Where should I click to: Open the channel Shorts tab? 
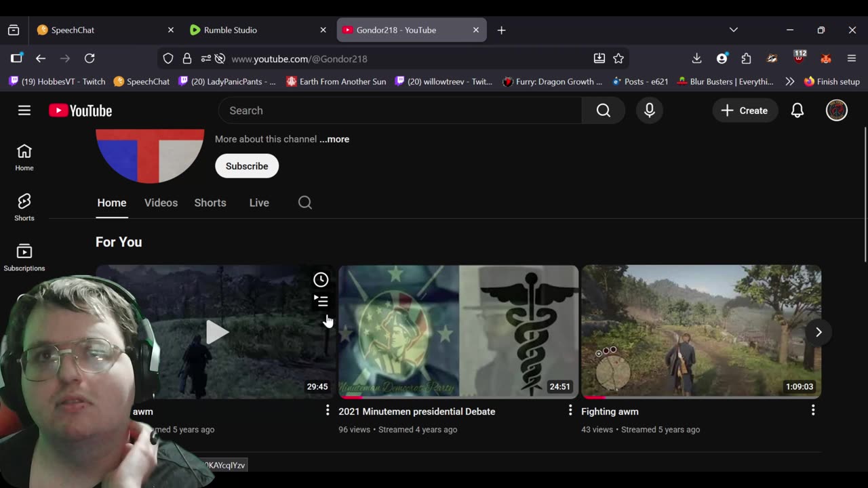tap(210, 203)
